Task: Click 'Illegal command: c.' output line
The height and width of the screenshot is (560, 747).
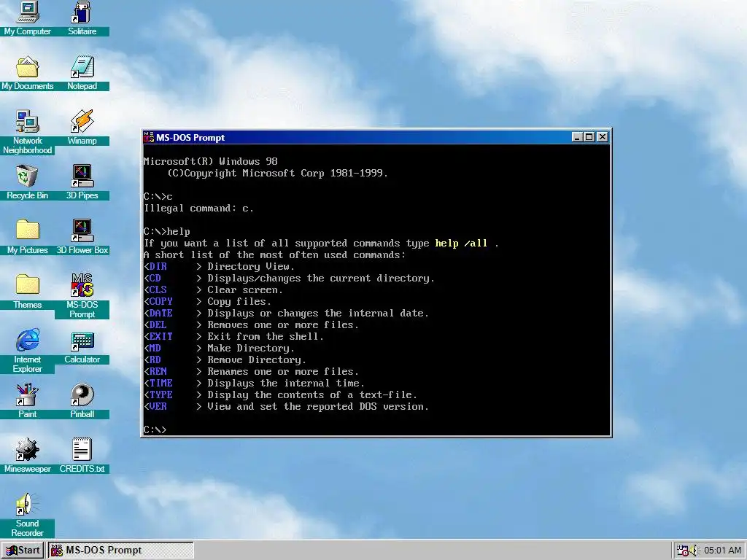Action: 198,209
